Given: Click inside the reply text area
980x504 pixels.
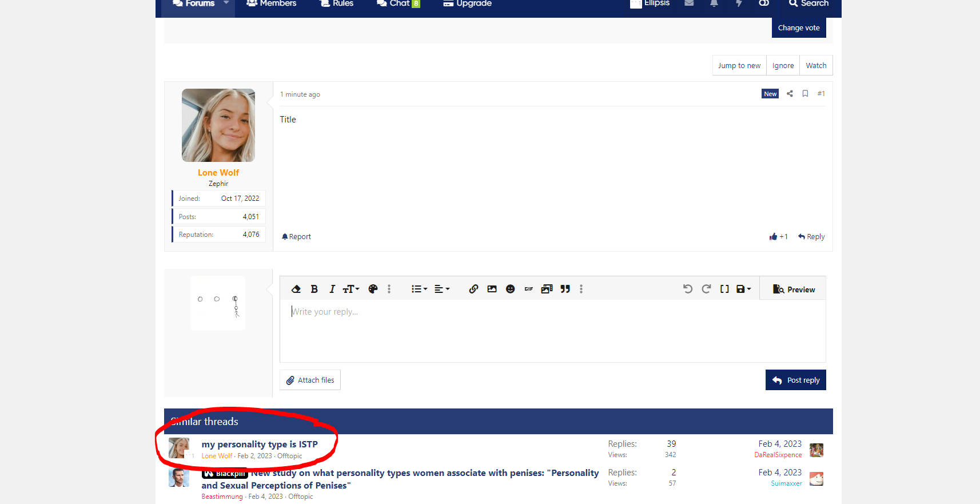Looking at the screenshot, I should (x=552, y=331).
